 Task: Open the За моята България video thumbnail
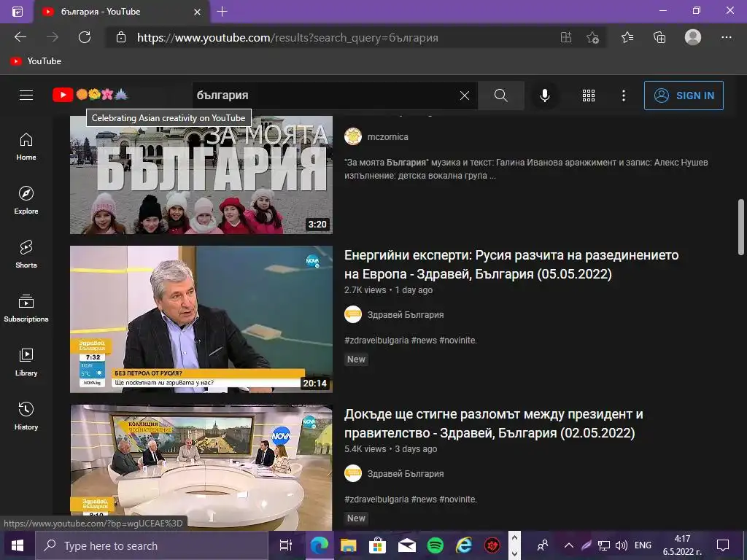(201, 175)
